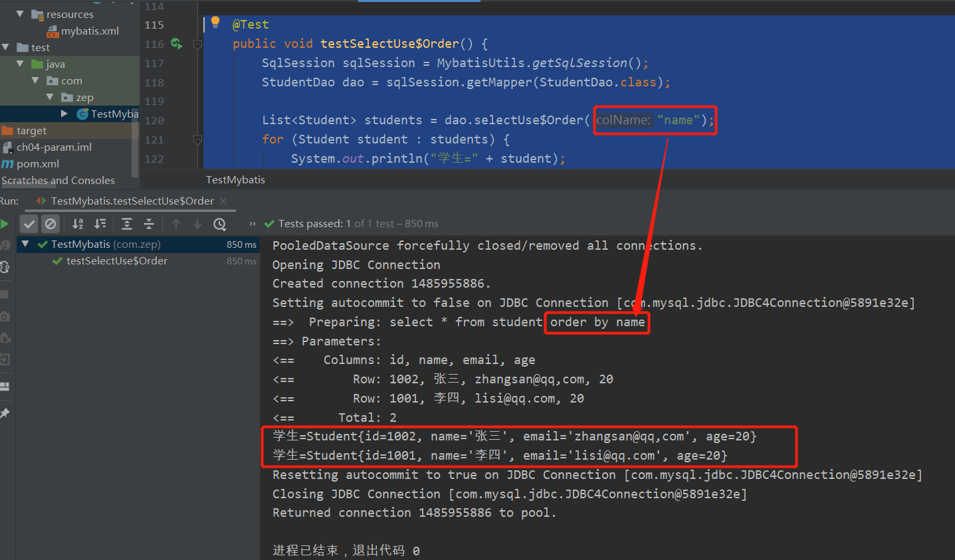Screen dimensions: 955x560
Task: Toggle Show Passed tests filter
Action: [29, 224]
